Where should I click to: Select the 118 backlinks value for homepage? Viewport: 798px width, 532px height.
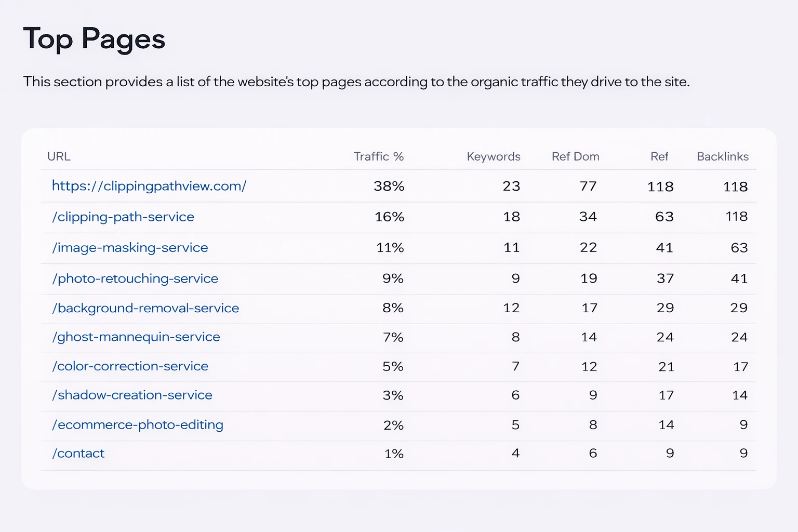click(x=735, y=186)
